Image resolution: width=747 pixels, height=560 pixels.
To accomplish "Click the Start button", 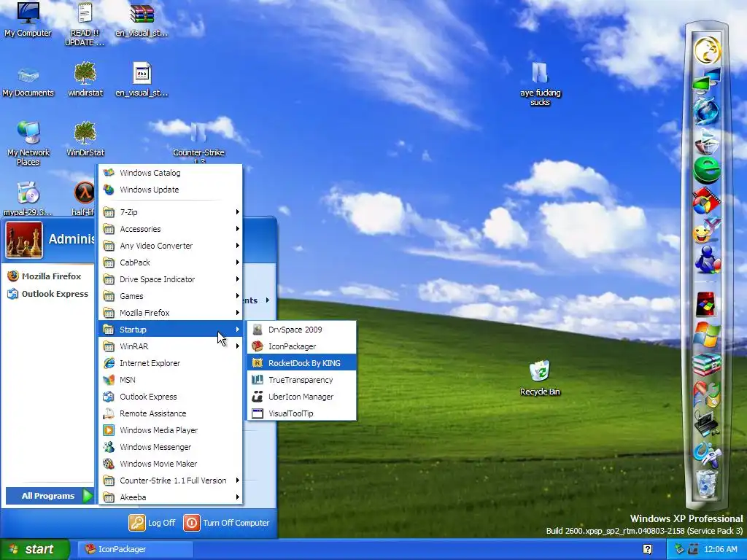I will tap(34, 549).
